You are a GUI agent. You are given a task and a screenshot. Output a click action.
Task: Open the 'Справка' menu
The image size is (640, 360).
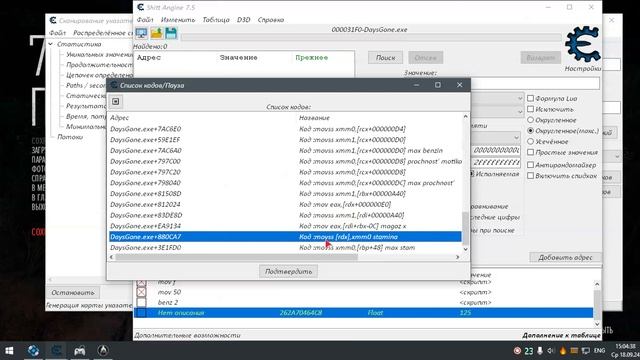271,20
